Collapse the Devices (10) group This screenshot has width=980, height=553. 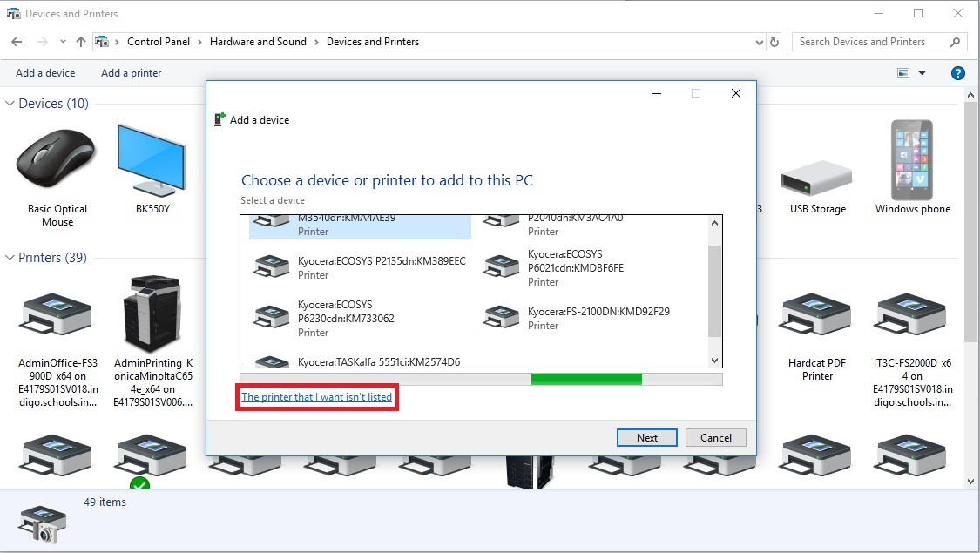(x=10, y=103)
